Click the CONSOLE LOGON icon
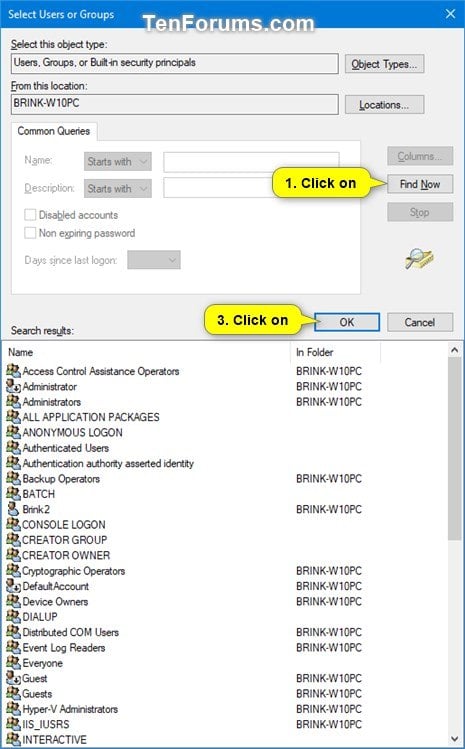This screenshot has height=749, width=465. click(13, 524)
